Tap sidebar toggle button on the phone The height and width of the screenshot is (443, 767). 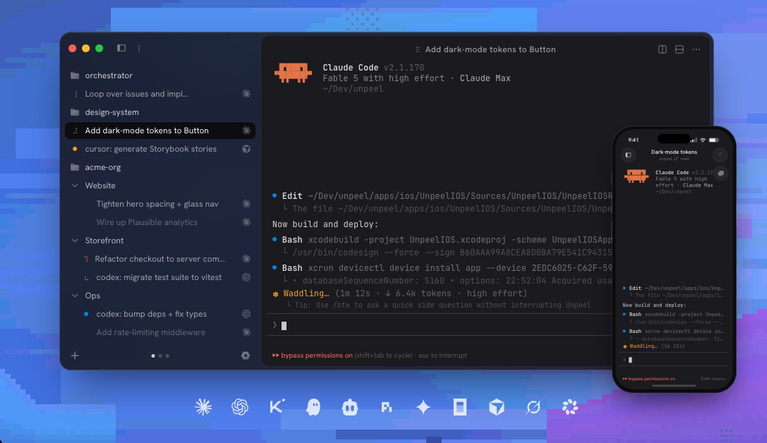[x=628, y=155]
